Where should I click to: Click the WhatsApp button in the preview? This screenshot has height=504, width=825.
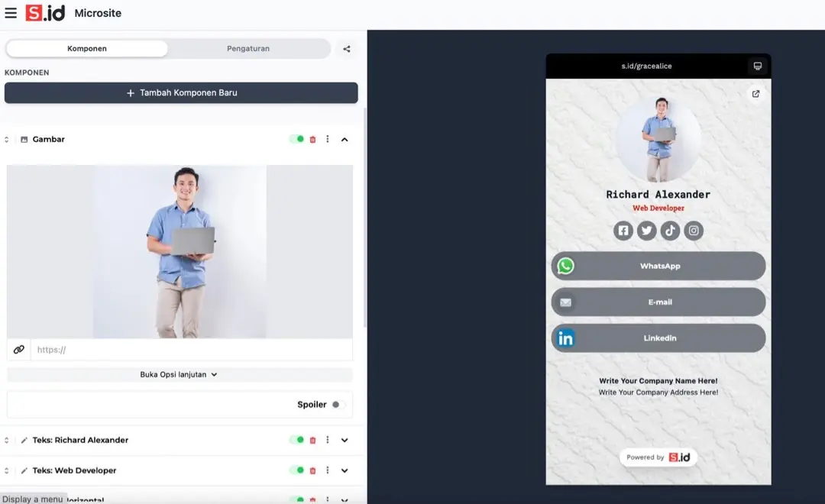658,266
